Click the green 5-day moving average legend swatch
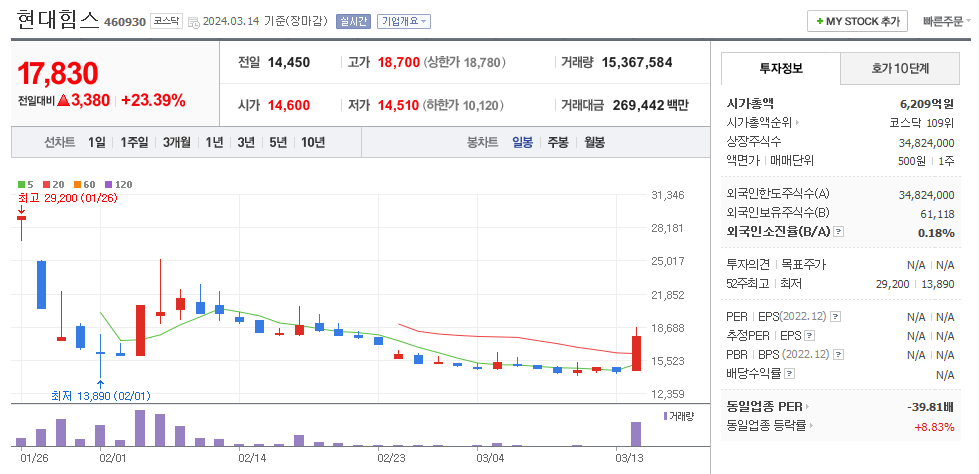This screenshot has width=979, height=474. [x=21, y=184]
